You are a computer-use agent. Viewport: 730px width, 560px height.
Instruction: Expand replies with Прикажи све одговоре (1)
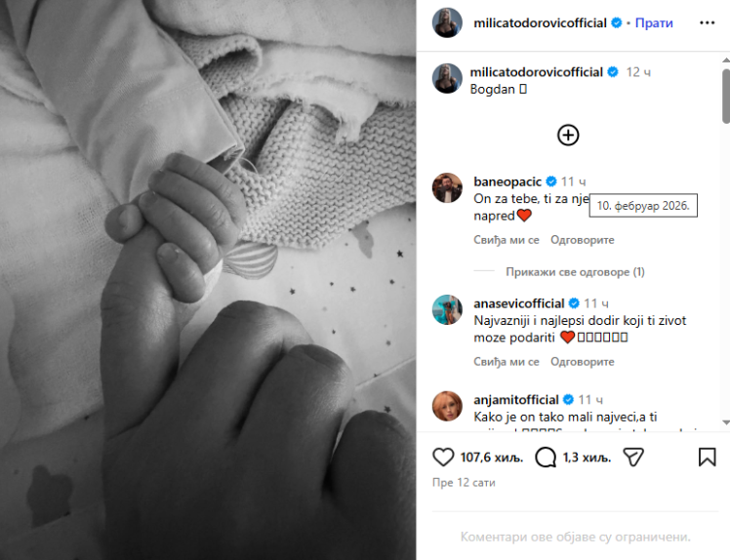(575, 272)
